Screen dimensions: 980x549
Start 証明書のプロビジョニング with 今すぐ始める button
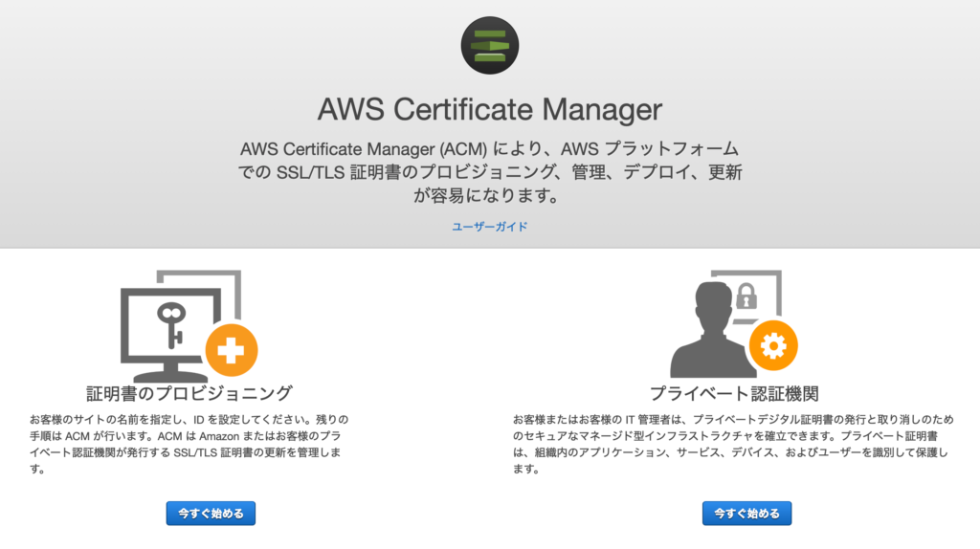pyautogui.click(x=211, y=514)
